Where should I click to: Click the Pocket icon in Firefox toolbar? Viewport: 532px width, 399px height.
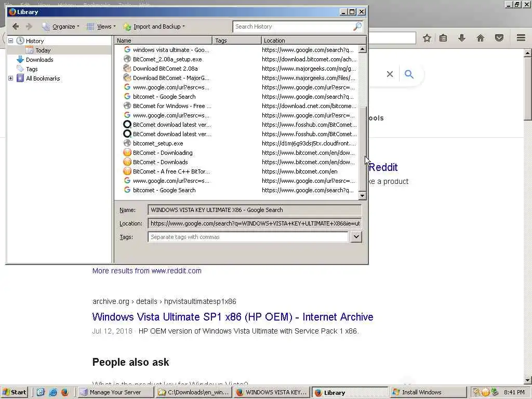(499, 38)
